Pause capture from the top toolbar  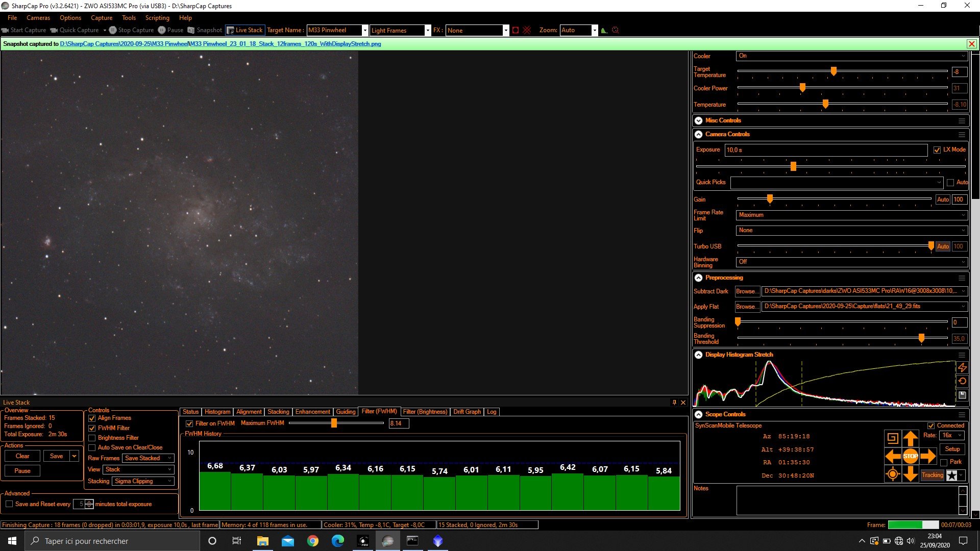click(x=170, y=30)
